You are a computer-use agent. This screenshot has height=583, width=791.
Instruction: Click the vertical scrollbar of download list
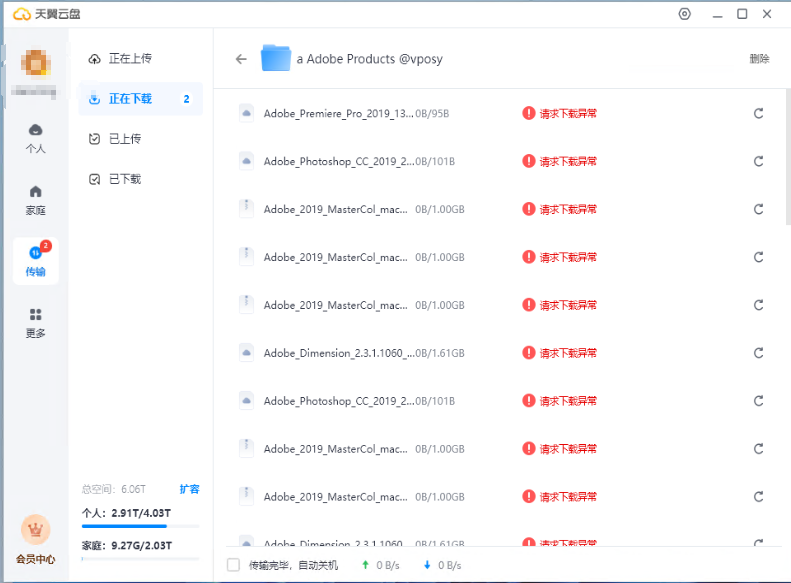point(788,157)
